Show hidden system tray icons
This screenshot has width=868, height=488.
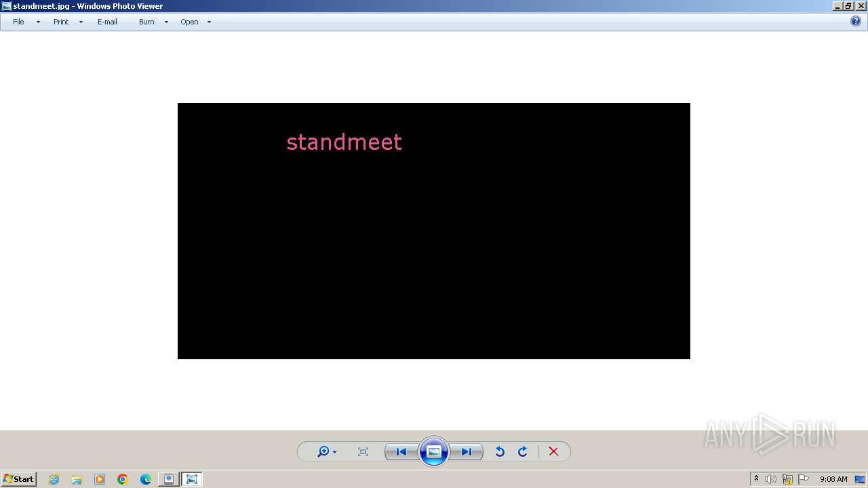pos(756,479)
